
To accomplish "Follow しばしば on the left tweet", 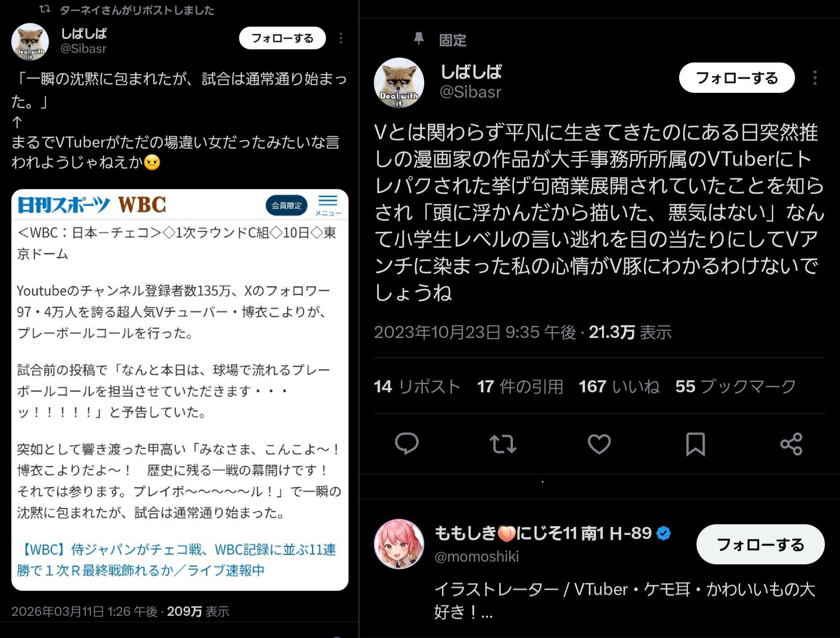I will (282, 38).
